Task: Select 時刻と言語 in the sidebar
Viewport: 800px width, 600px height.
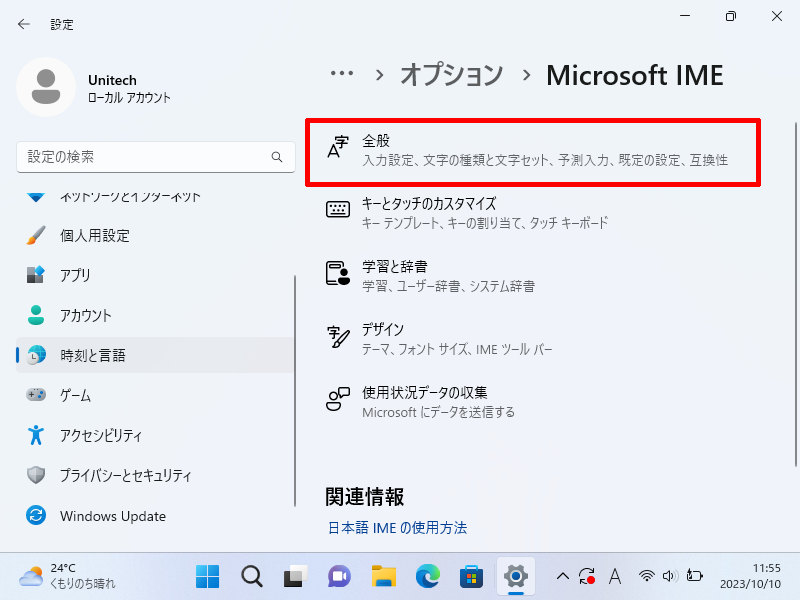Action: (x=155, y=355)
